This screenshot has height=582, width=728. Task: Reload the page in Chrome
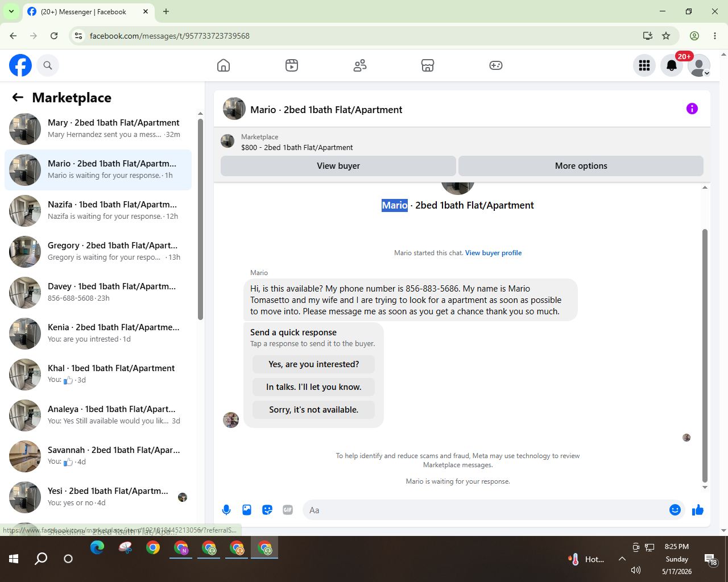click(54, 36)
